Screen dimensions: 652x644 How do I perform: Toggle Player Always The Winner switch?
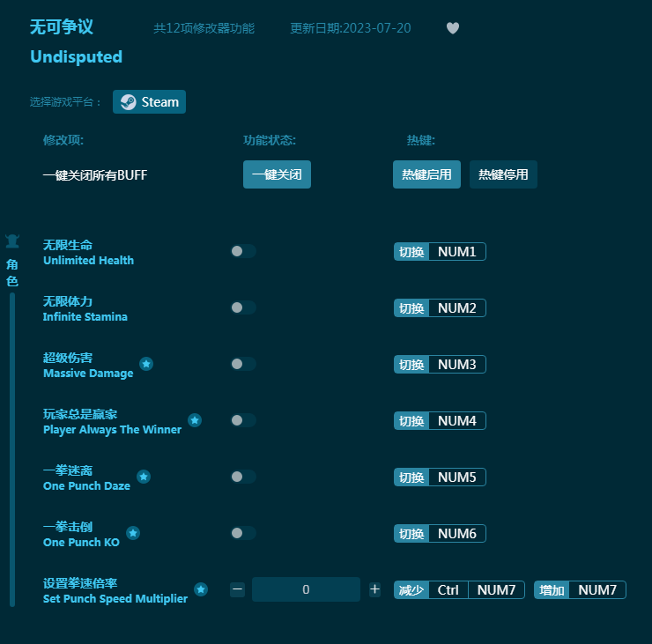(x=243, y=420)
